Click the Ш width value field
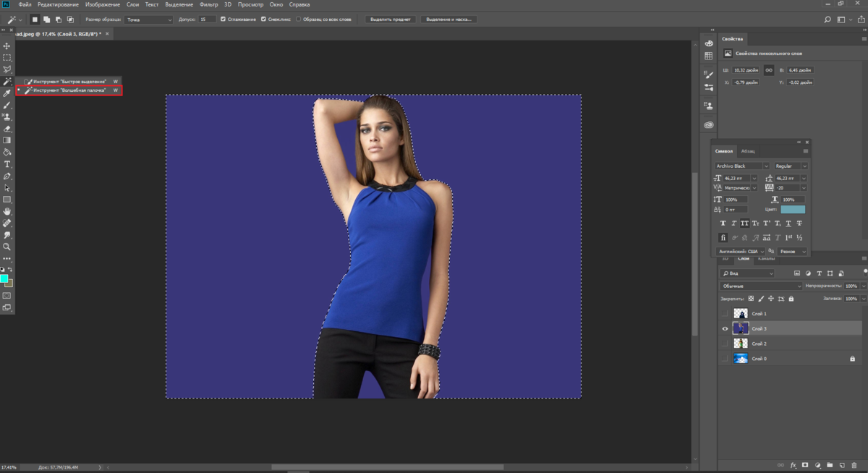This screenshot has width=868, height=473. (x=746, y=70)
